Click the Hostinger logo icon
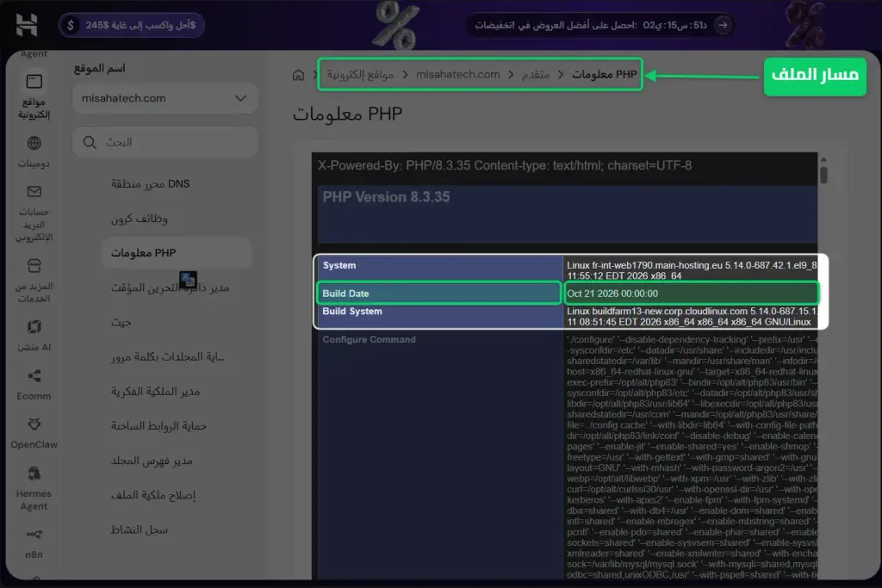Image resolution: width=882 pixels, height=588 pixels. pyautogui.click(x=27, y=25)
